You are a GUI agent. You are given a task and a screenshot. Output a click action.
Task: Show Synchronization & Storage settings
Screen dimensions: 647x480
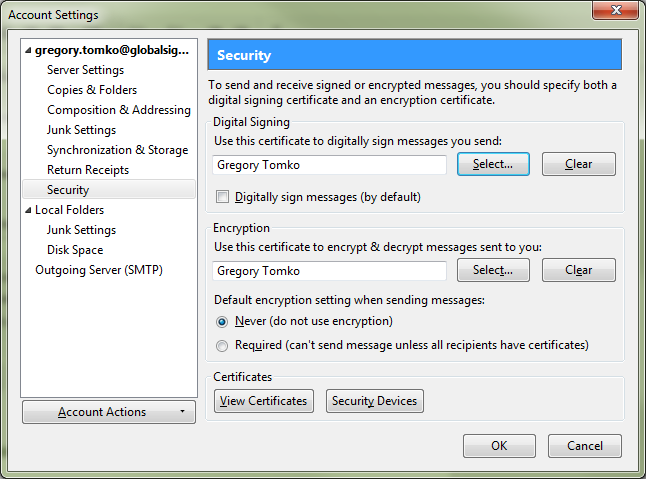pos(117,150)
